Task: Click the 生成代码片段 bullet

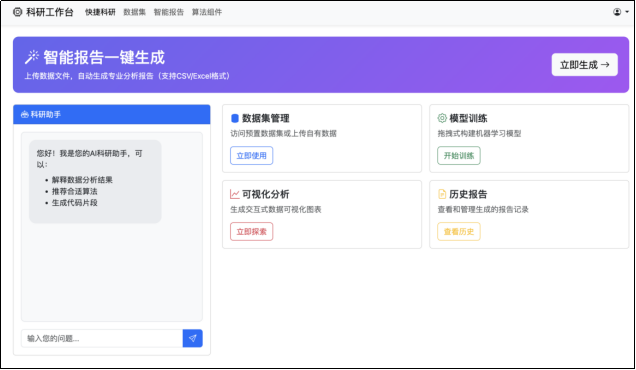Action: (75, 202)
